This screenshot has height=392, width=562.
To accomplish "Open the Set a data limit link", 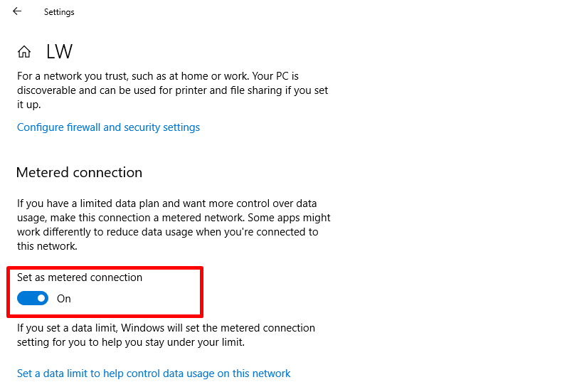I will [x=154, y=374].
